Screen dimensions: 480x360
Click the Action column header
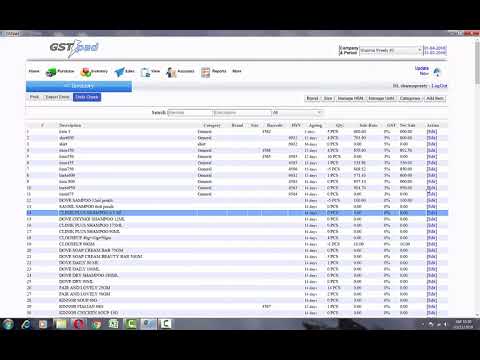[433, 125]
